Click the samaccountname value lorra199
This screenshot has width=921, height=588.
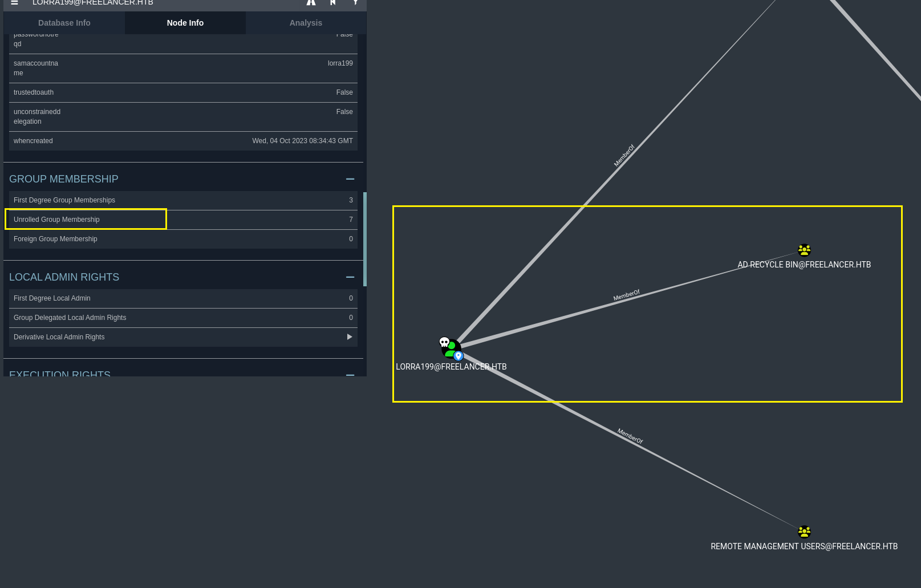[340, 63]
